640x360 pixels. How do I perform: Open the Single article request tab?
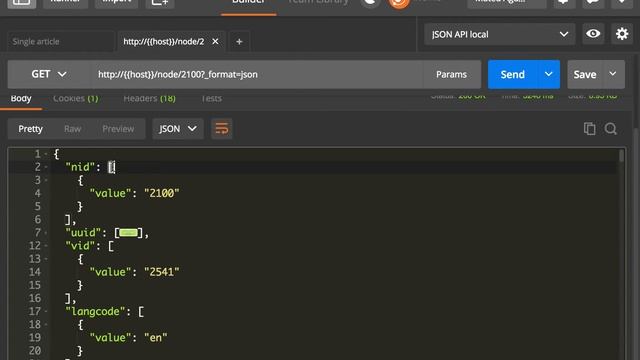(x=60, y=41)
